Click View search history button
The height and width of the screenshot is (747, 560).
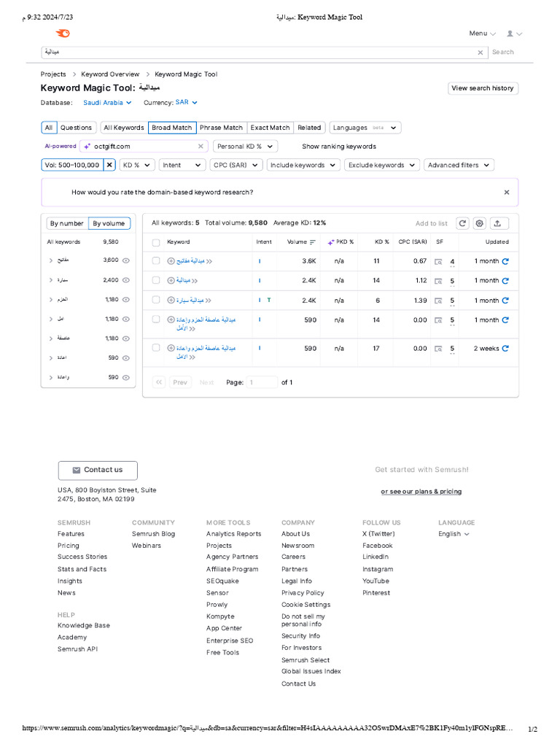(x=483, y=88)
